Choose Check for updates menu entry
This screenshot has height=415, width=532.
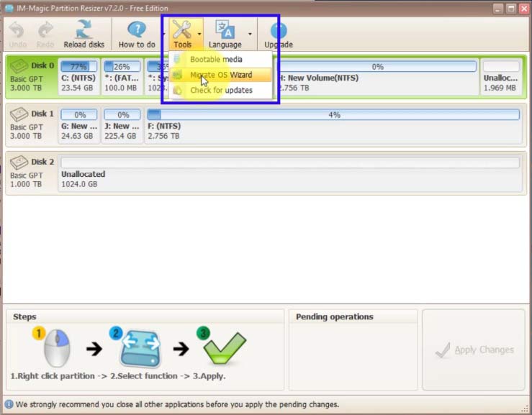(220, 90)
